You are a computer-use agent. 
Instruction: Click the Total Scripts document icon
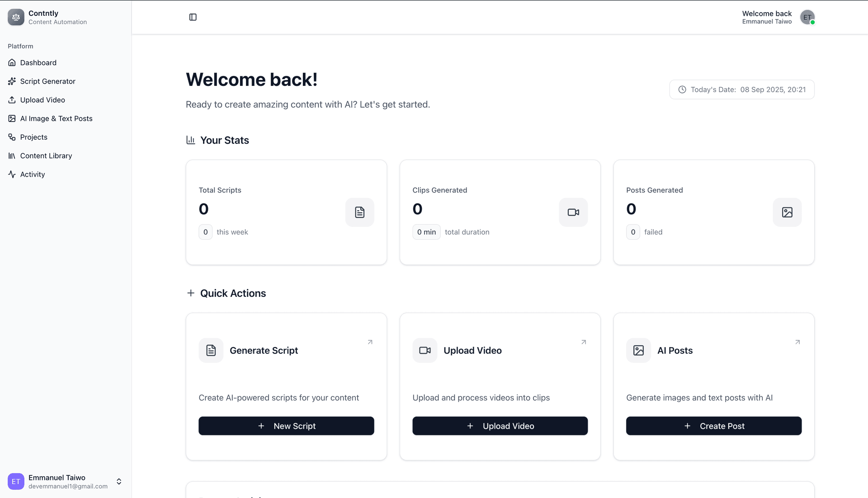(360, 212)
